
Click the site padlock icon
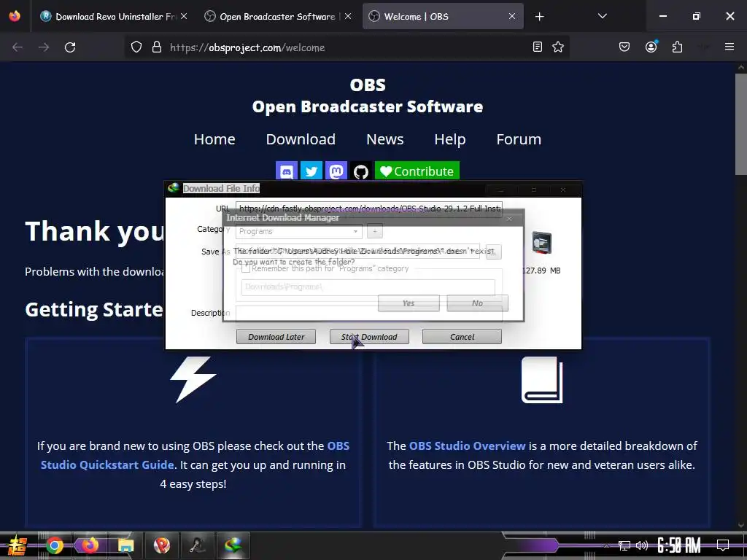[x=156, y=47]
